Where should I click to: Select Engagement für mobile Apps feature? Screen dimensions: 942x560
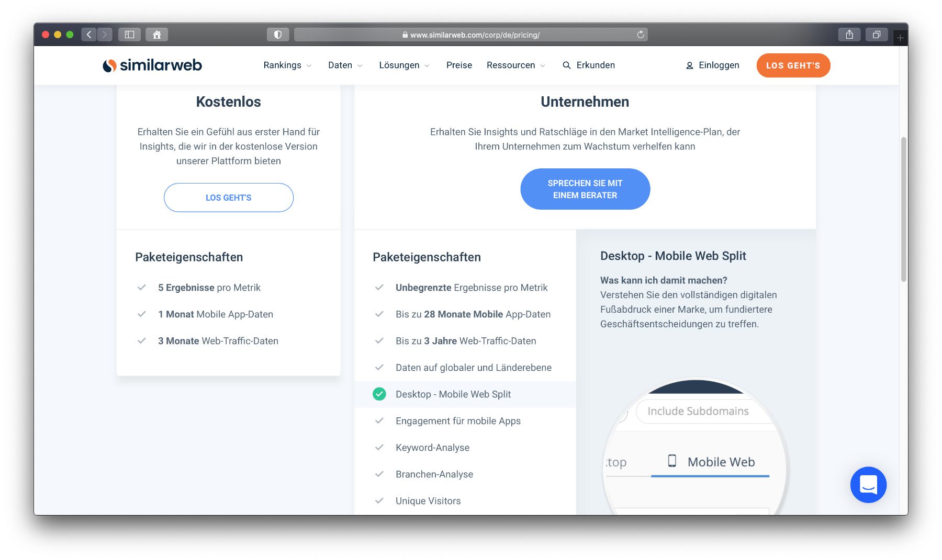pos(465,421)
